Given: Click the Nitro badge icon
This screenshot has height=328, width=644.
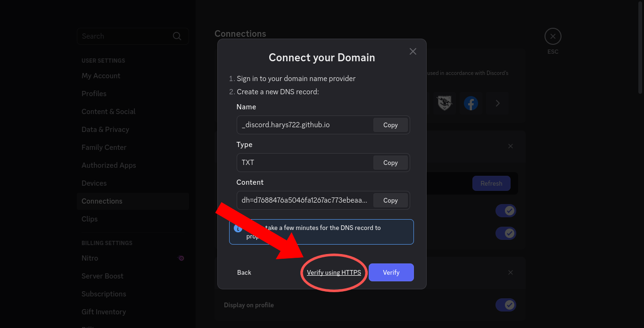Looking at the screenshot, I should tap(181, 258).
